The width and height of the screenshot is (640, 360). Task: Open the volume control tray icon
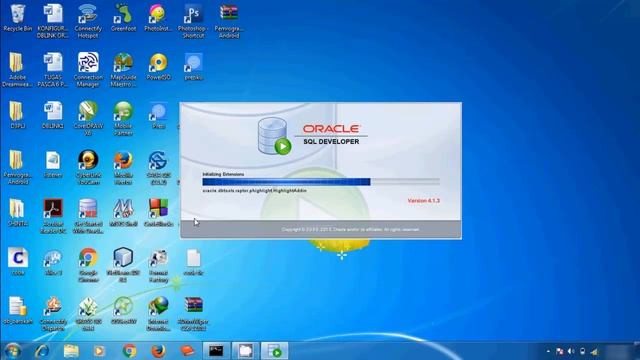(x=571, y=351)
